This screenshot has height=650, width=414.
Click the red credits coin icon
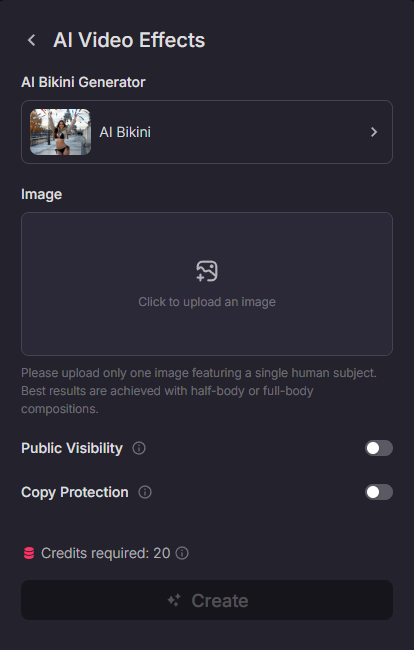(x=29, y=553)
